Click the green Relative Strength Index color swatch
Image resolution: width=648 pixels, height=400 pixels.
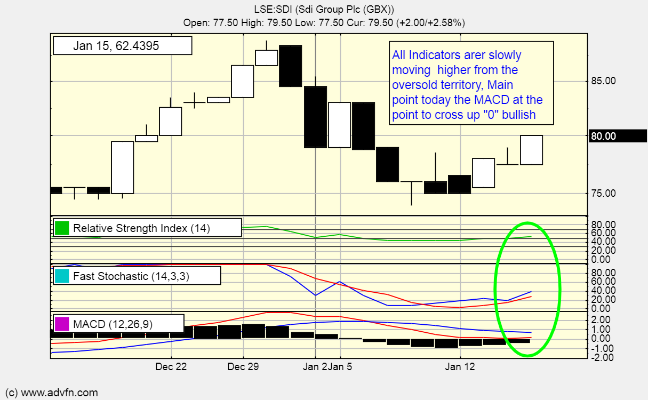[x=62, y=228]
